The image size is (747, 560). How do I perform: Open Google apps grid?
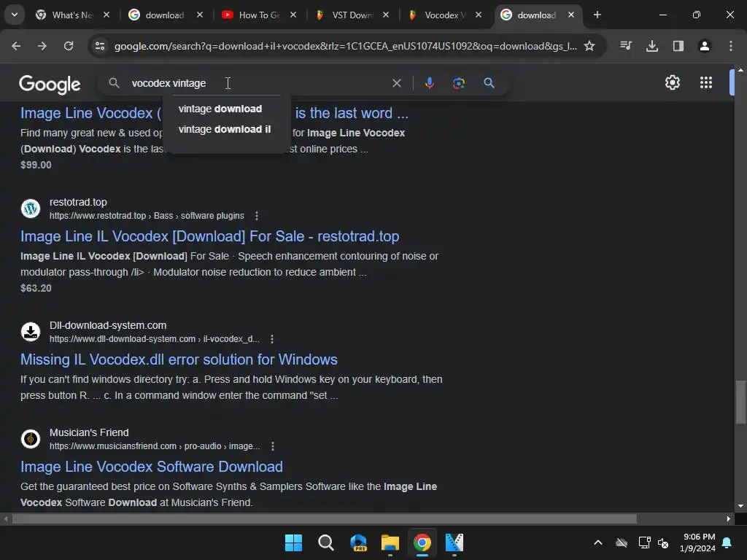pyautogui.click(x=706, y=82)
